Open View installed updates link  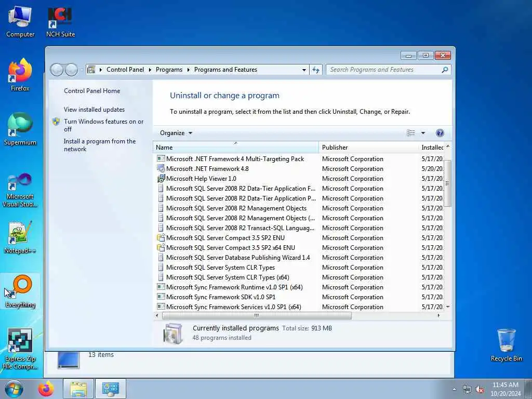(95, 110)
